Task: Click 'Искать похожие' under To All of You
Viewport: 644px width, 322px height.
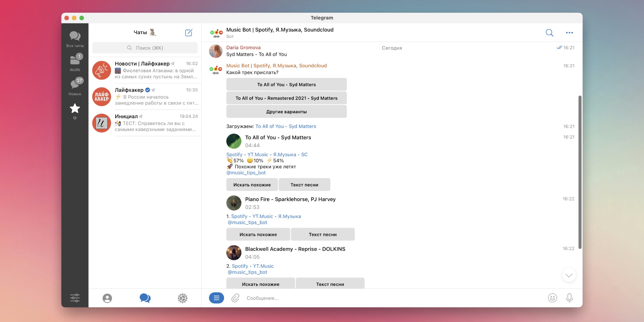Action: (x=252, y=185)
